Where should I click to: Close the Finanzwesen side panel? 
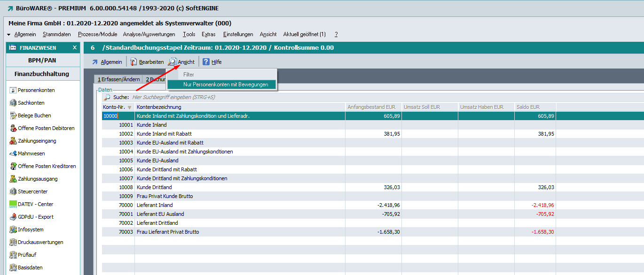(x=74, y=48)
